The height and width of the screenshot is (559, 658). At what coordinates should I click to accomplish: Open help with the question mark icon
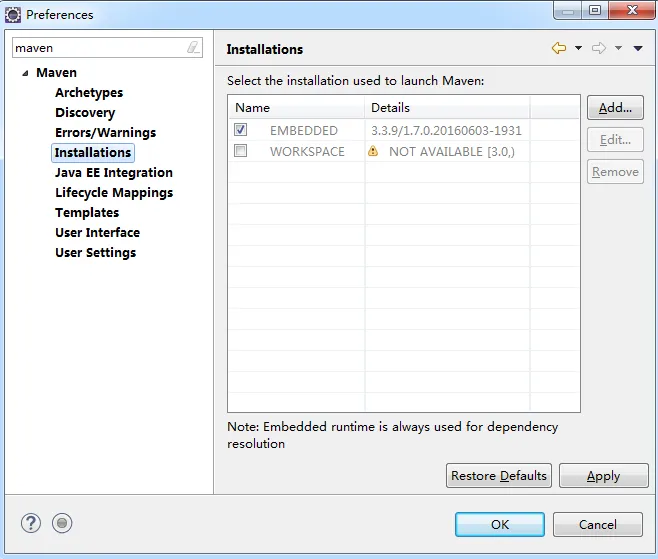[31, 523]
